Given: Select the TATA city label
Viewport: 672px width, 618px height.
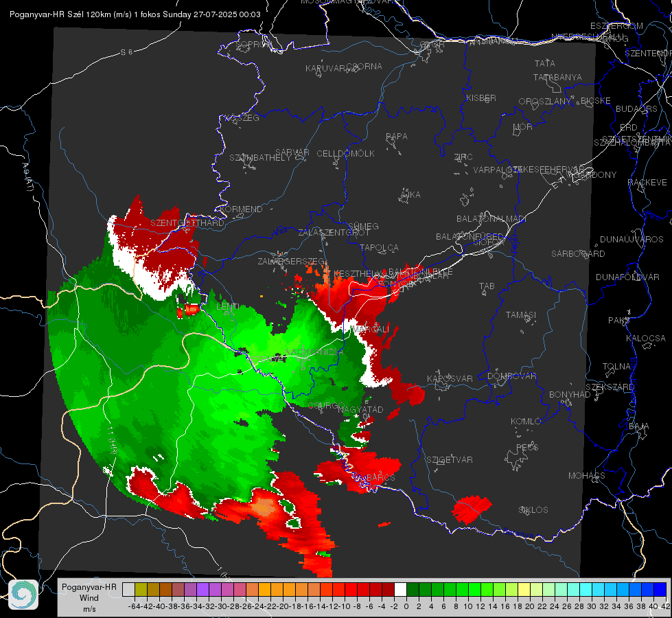Looking at the screenshot, I should 545,63.
